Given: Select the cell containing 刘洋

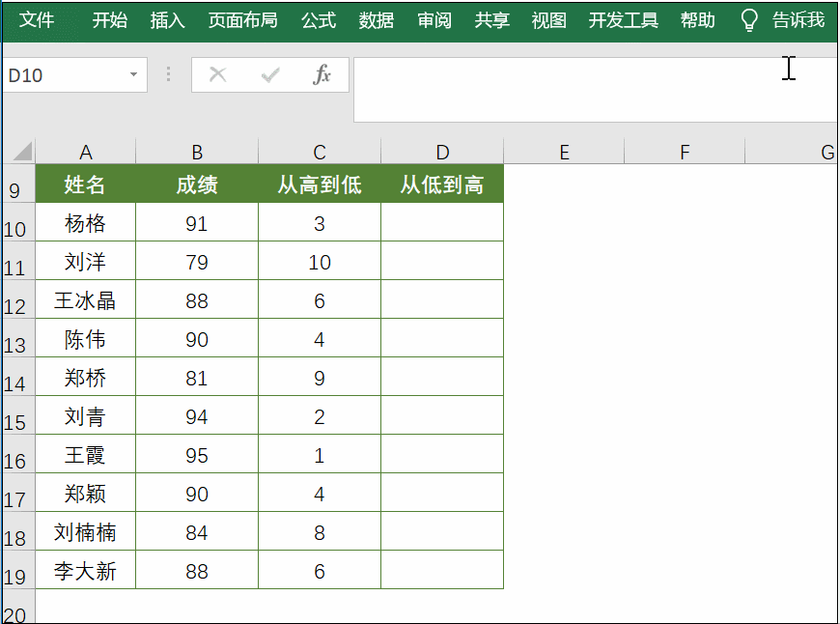Looking at the screenshot, I should click(x=86, y=261).
